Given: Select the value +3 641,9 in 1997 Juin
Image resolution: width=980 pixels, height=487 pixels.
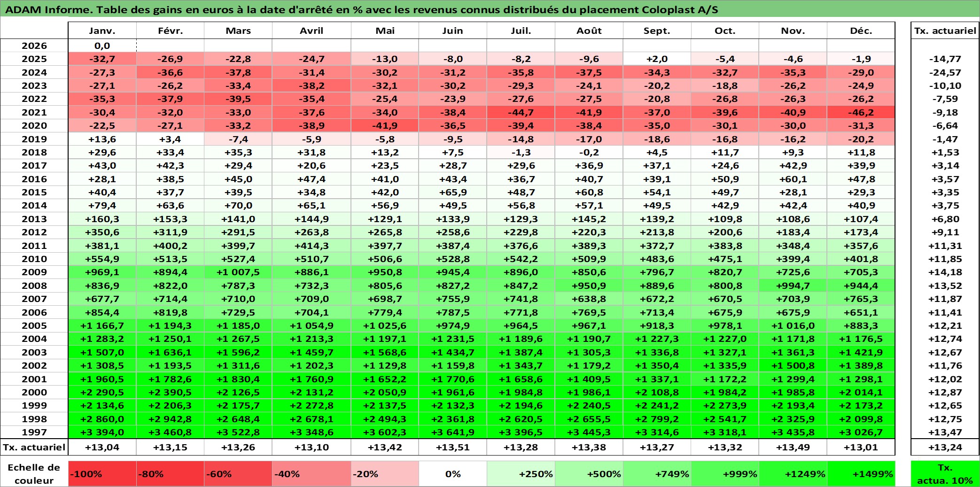Looking at the screenshot, I should click(x=453, y=432).
